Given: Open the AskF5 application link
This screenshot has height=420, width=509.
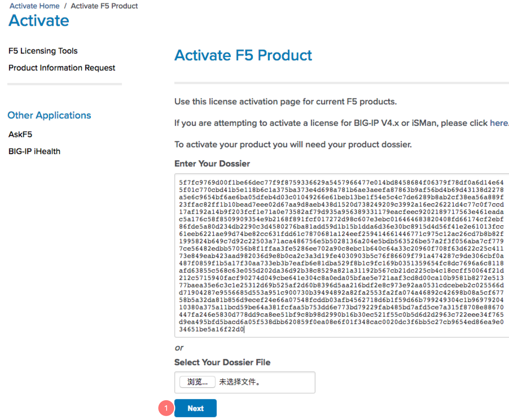Looking at the screenshot, I should [x=20, y=134].
